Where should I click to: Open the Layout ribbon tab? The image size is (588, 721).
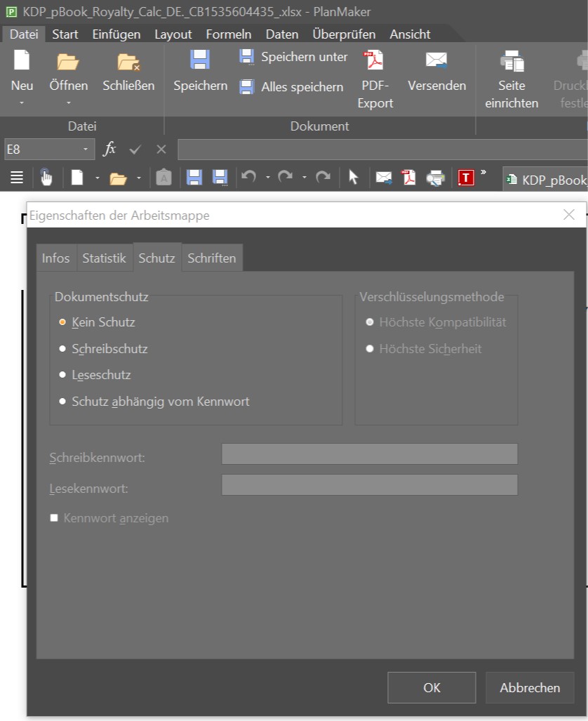(x=173, y=34)
